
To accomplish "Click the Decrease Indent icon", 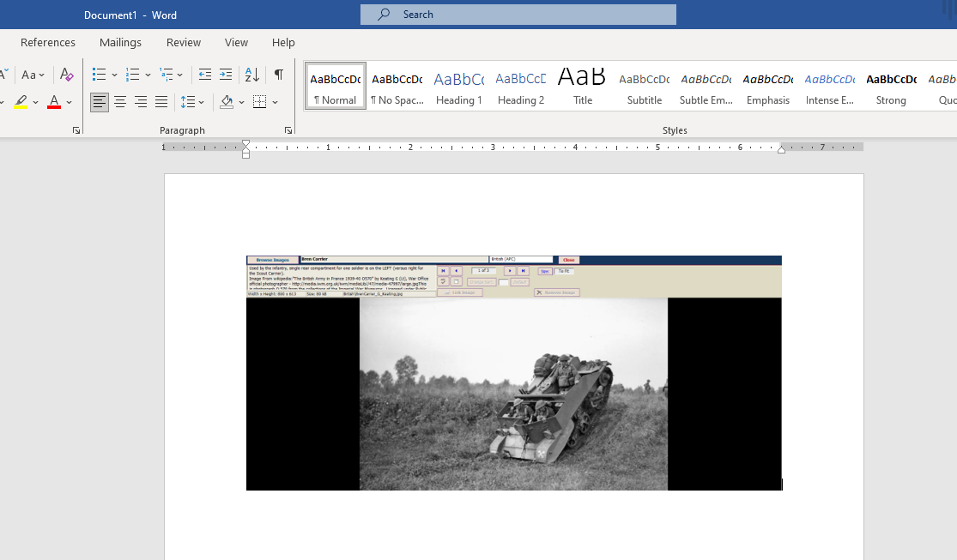I will pos(205,75).
